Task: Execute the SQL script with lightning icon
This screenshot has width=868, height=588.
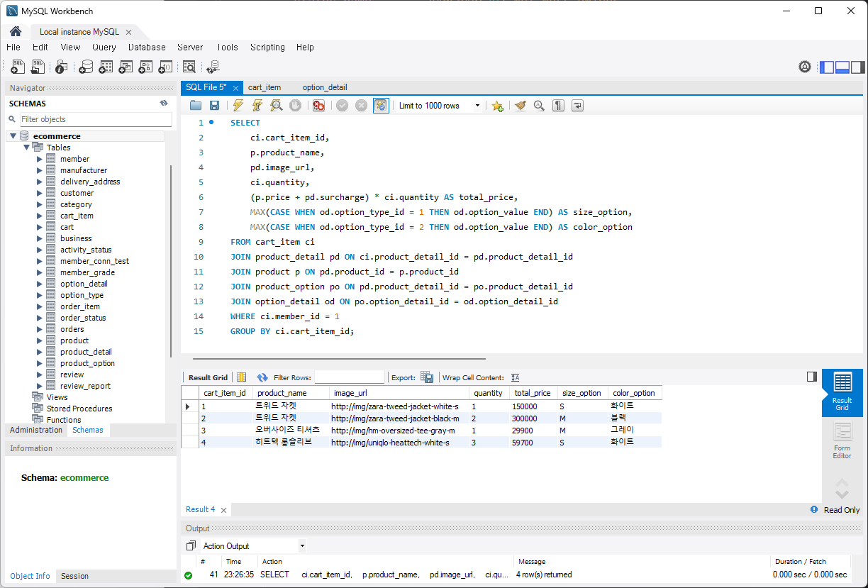Action: pos(238,106)
